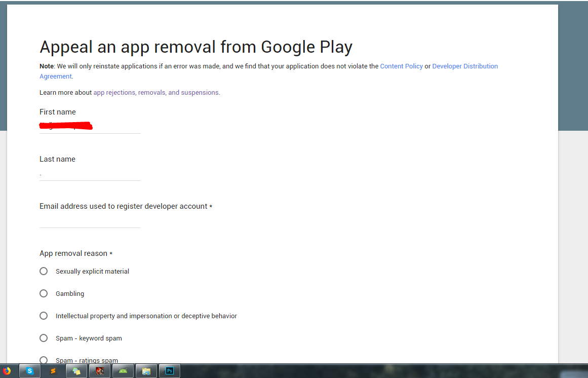
Task: Open the green Android icon in taskbar
Action: point(123,371)
